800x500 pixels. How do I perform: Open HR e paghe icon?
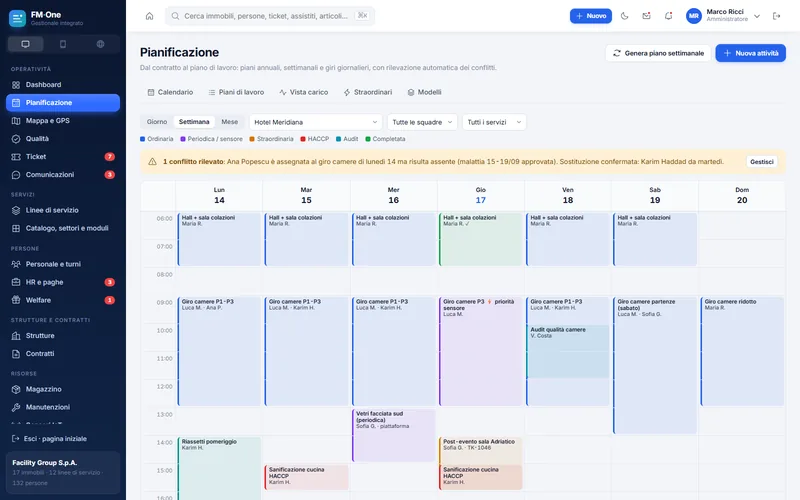click(16, 282)
